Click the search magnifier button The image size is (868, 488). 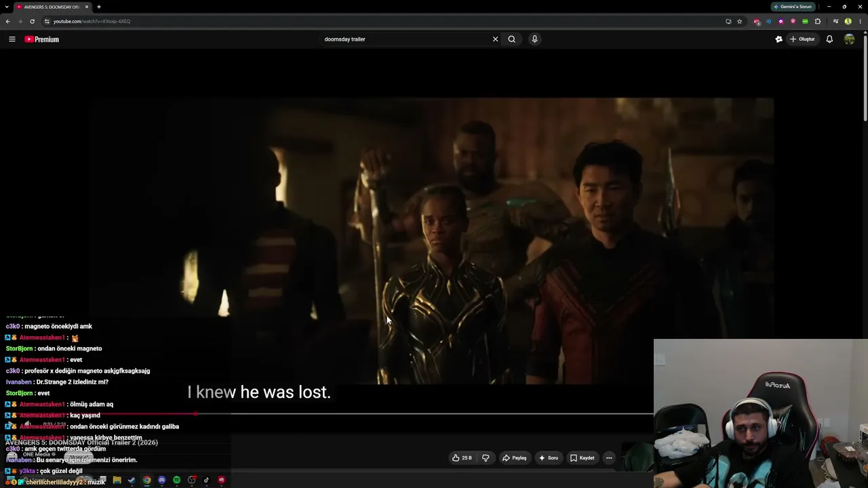(x=512, y=39)
